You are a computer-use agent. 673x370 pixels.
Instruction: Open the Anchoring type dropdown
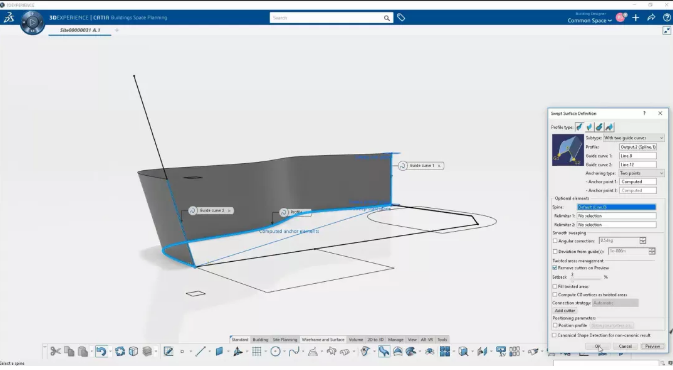coord(642,173)
